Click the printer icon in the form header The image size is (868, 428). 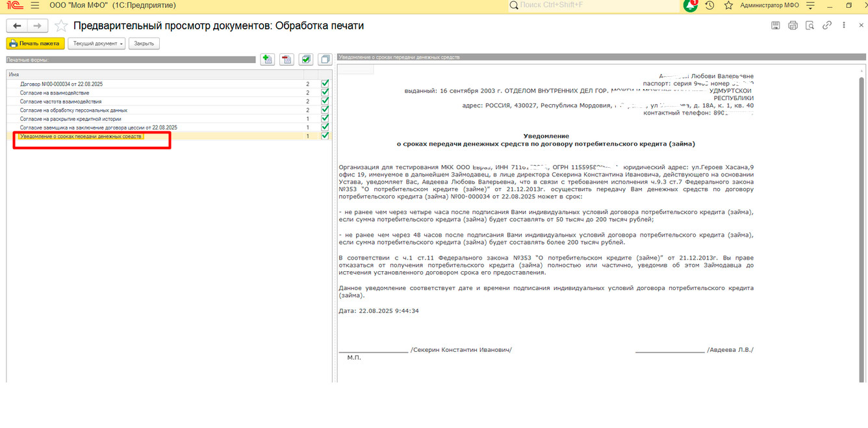click(x=793, y=25)
